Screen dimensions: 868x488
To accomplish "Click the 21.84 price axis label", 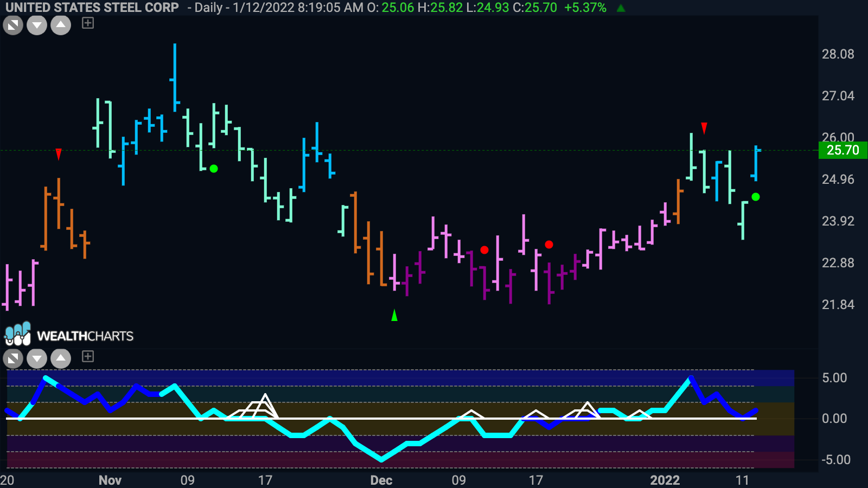I will [x=838, y=305].
